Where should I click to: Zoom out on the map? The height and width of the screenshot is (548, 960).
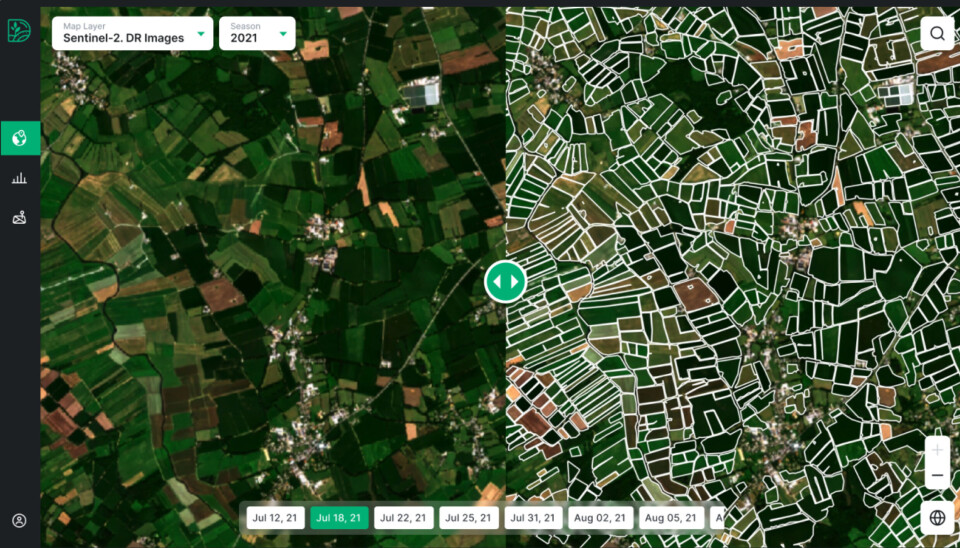click(x=937, y=475)
